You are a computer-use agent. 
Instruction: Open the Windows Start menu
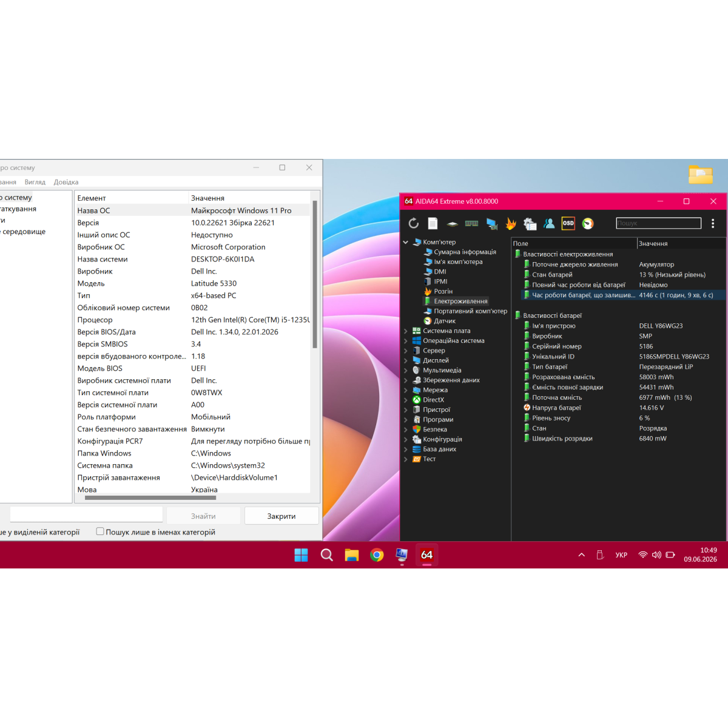301,554
